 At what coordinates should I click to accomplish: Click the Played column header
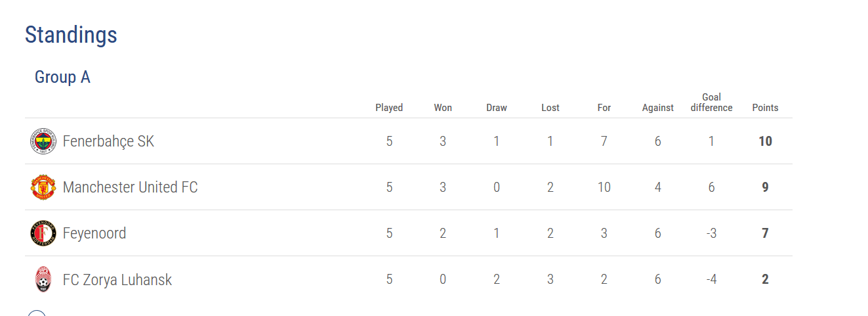tap(389, 108)
